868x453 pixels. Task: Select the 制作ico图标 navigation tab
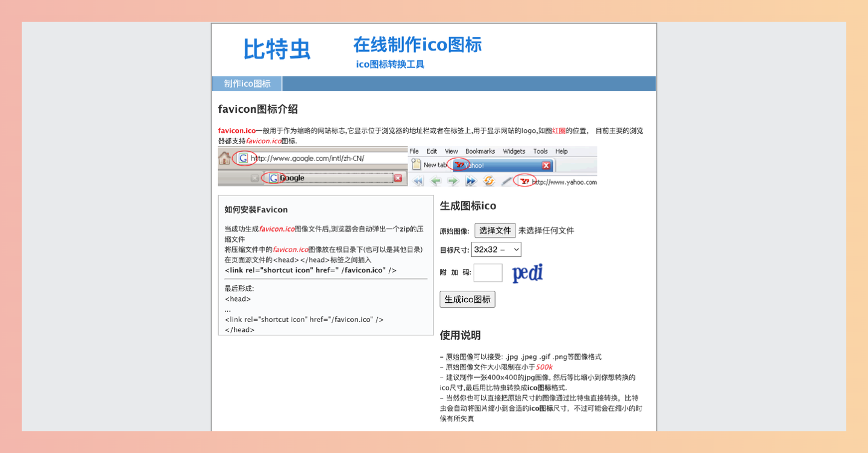pos(246,83)
